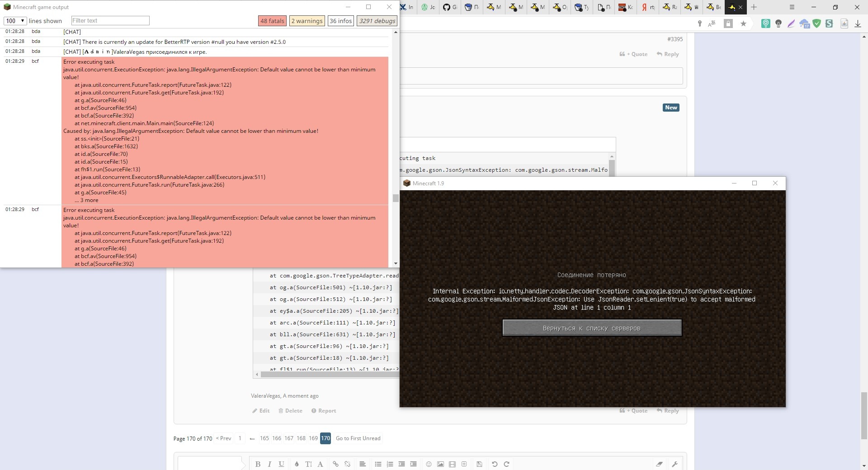Image resolution: width=868 pixels, height=470 pixels.
Task: Click 'Вернуться к списку серверов' in Minecraft
Action: [x=591, y=328]
